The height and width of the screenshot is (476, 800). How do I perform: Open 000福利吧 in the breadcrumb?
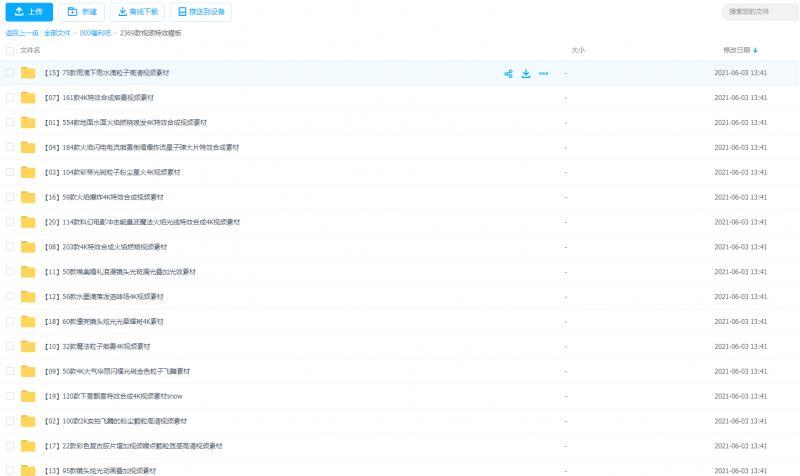(95, 33)
